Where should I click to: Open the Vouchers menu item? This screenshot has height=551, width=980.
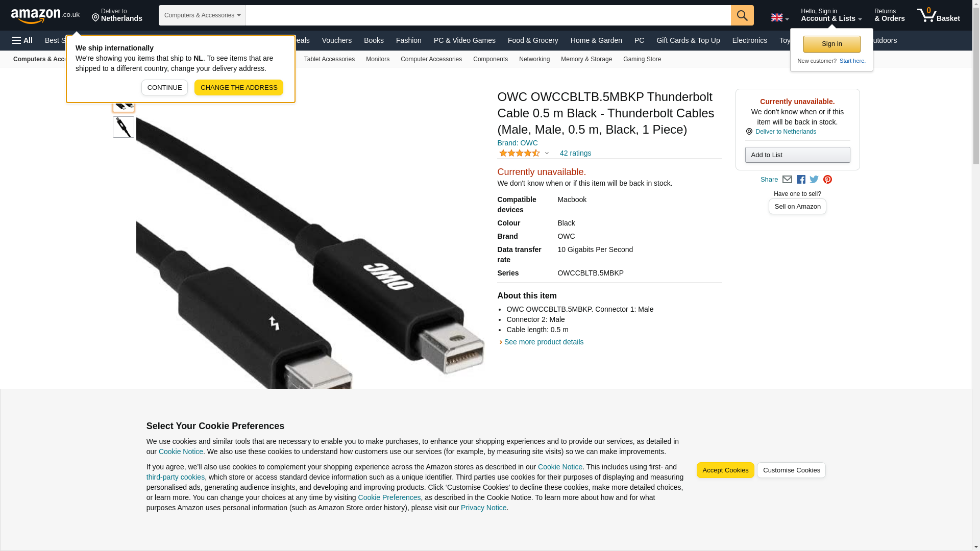pyautogui.click(x=337, y=40)
